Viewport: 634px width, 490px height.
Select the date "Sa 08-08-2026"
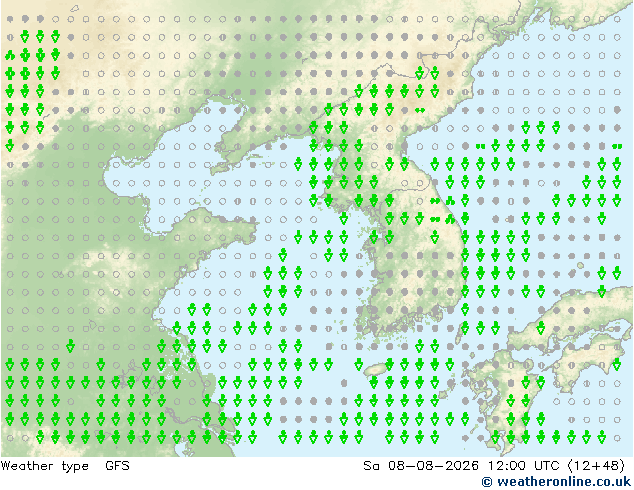421,466
